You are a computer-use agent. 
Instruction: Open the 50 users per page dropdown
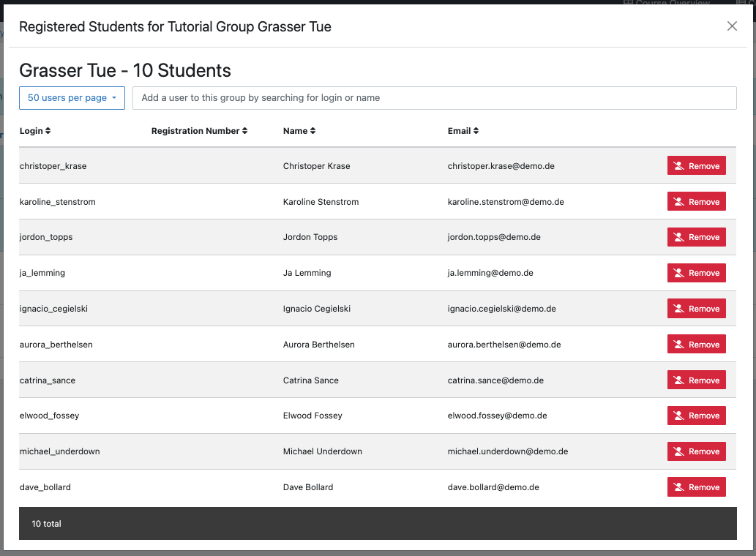72,98
